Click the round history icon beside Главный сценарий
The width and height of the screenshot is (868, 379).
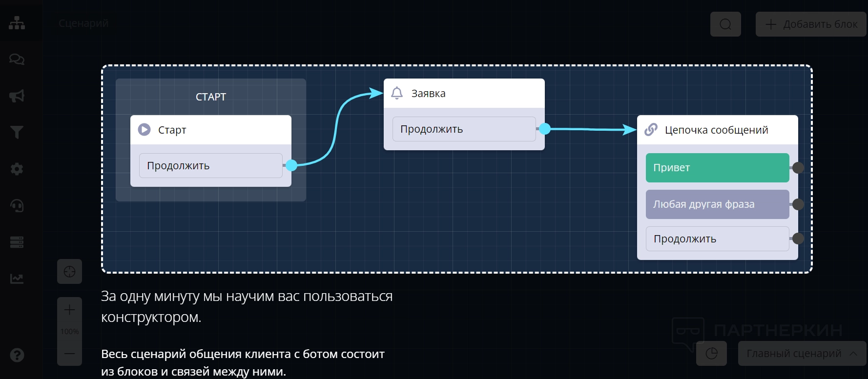coord(712,353)
